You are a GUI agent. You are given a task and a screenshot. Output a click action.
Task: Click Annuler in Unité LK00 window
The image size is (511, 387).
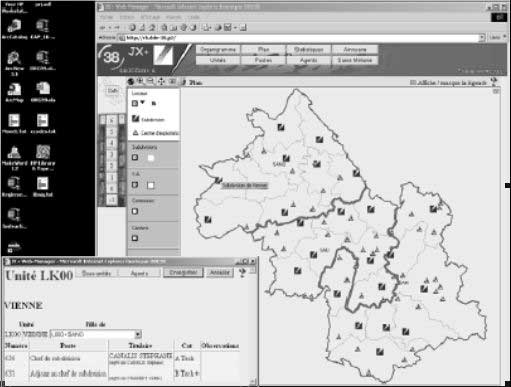(x=220, y=273)
